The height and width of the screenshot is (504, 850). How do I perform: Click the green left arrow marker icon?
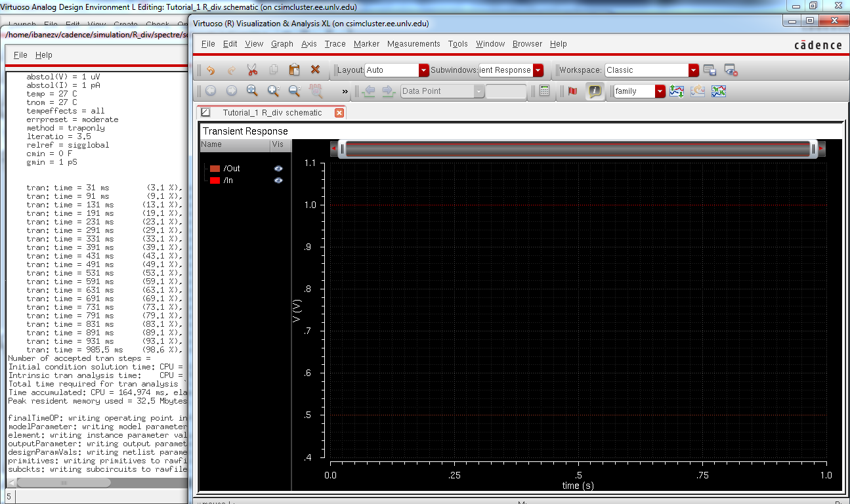point(368,91)
